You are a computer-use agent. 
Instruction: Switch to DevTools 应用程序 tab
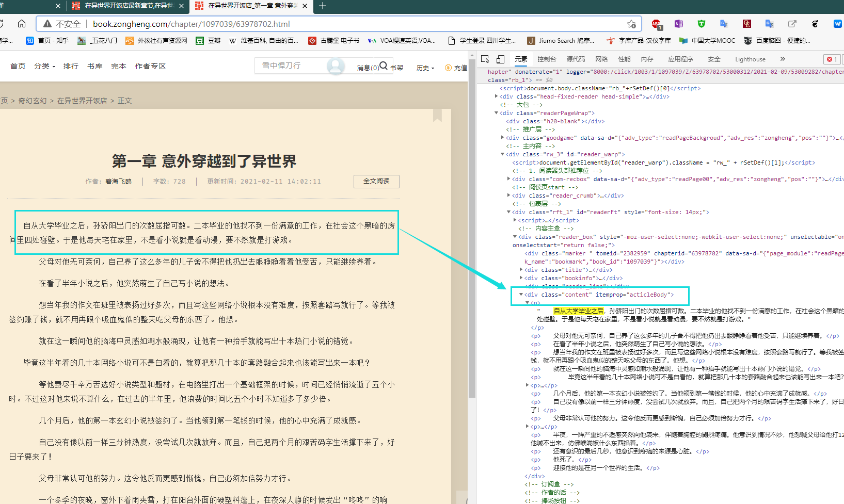[x=680, y=59]
